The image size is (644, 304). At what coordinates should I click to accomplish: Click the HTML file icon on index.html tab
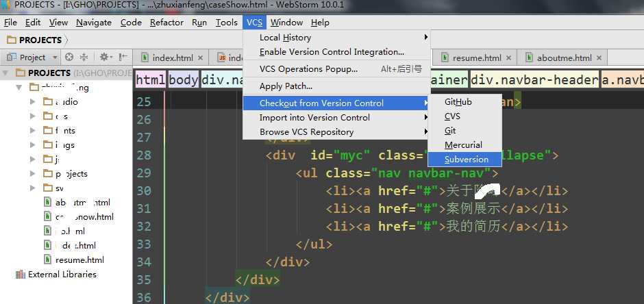pos(145,58)
